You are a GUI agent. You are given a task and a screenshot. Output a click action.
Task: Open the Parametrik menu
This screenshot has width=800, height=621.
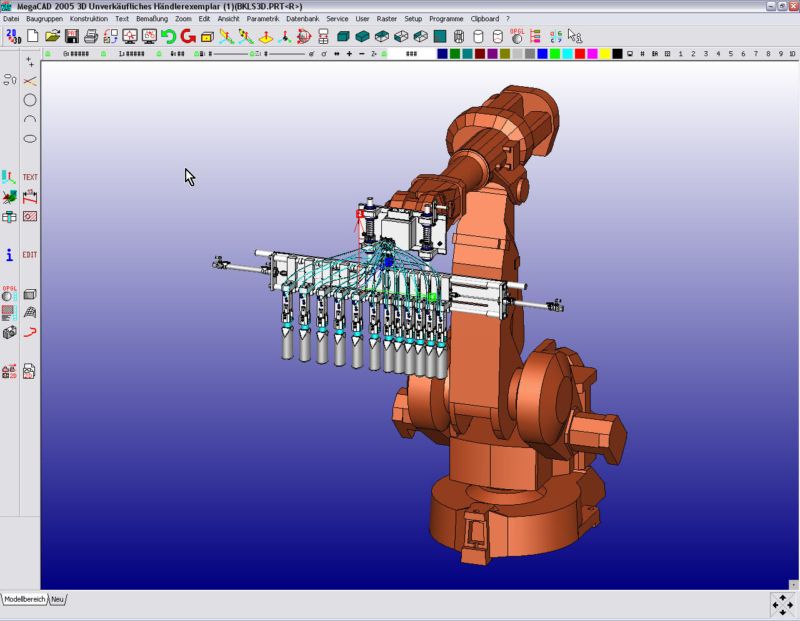tap(263, 19)
